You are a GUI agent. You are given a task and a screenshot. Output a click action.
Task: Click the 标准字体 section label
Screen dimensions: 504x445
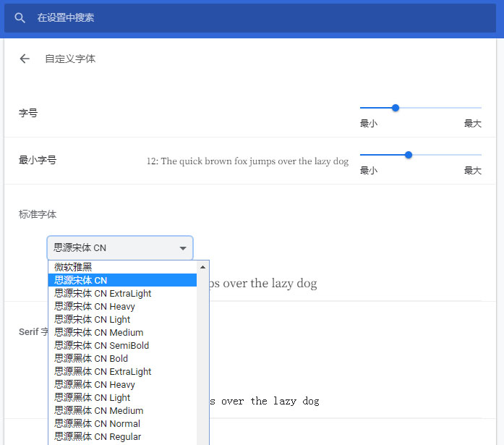38,214
